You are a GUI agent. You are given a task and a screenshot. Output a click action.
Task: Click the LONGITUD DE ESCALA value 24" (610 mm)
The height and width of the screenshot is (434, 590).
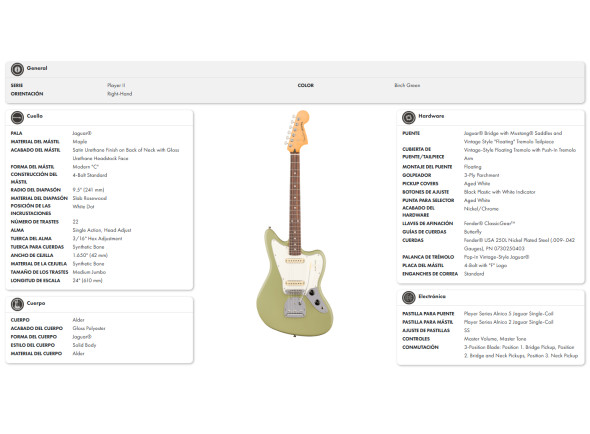click(x=87, y=280)
